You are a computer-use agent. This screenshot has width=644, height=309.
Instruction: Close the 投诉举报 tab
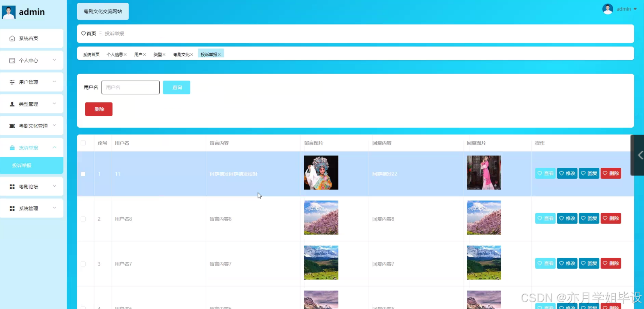click(219, 54)
